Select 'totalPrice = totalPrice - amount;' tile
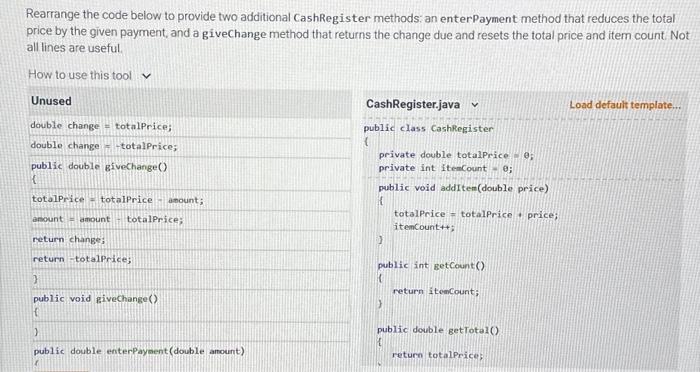 (x=190, y=200)
